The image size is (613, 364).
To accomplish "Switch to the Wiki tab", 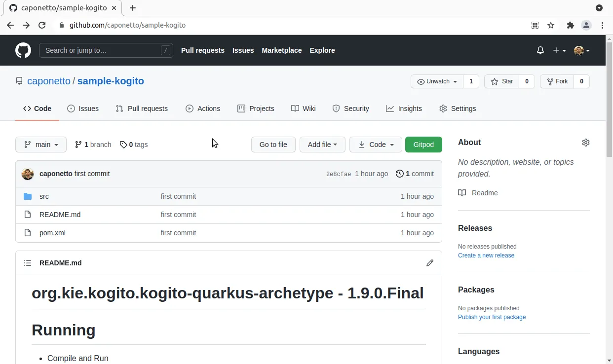I will [x=304, y=109].
